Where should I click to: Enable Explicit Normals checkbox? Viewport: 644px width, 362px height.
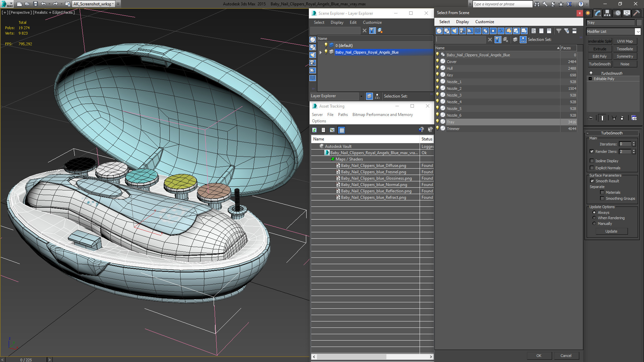coord(592,168)
